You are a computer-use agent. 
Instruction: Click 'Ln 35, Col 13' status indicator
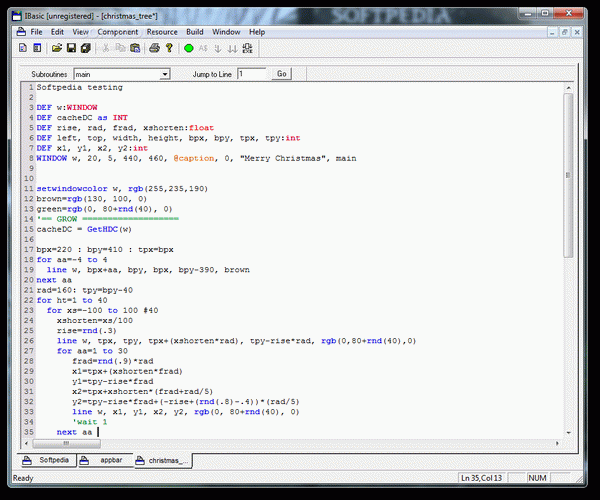pyautogui.click(x=481, y=478)
